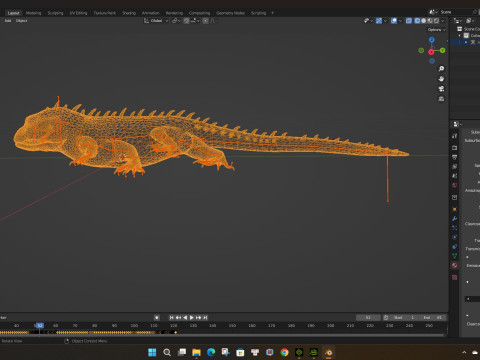
Task: Open the Tool properties tab
Action: 455,136
